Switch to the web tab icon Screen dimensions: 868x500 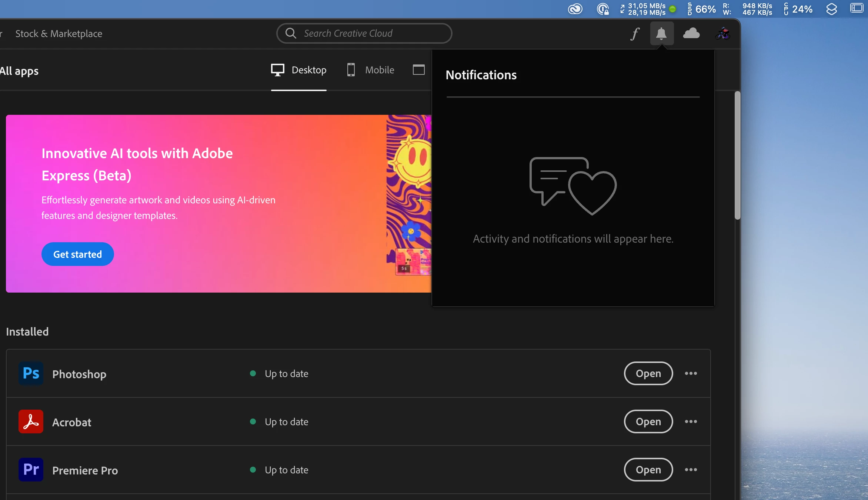point(418,70)
